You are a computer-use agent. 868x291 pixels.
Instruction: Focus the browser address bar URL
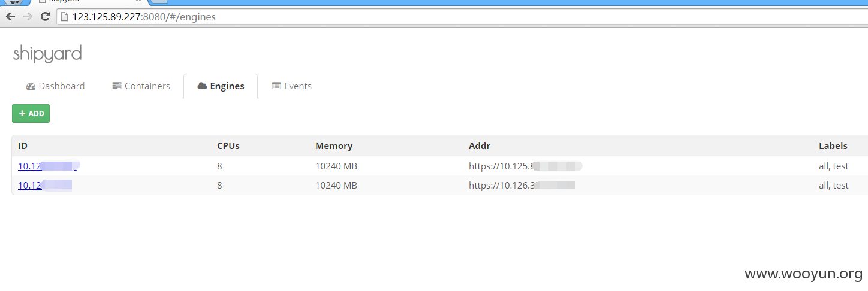[144, 17]
